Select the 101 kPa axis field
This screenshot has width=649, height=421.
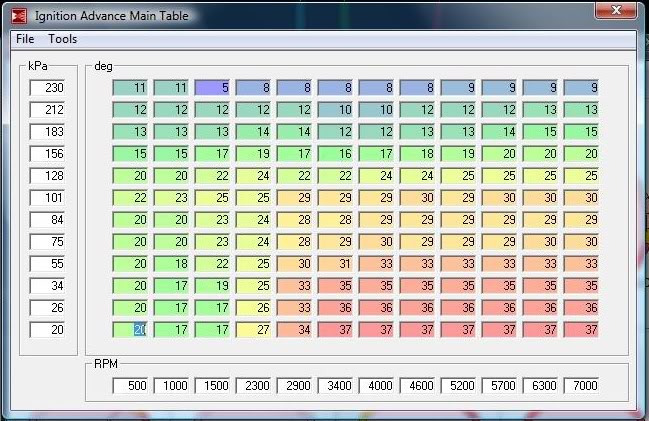[47, 197]
